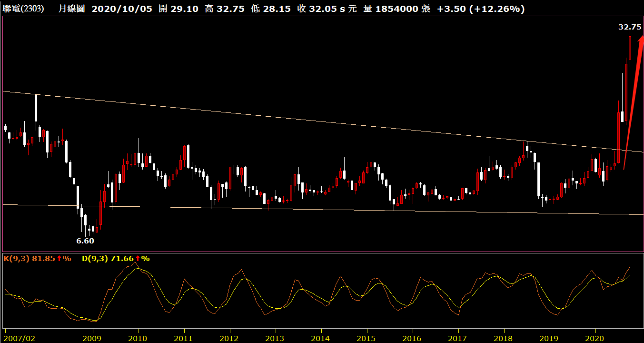
Task: Click the 6.60 low price label on chart
Action: (85, 241)
